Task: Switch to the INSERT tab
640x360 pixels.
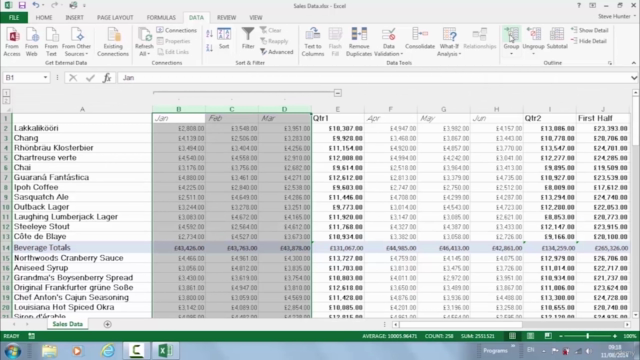Action: point(74,18)
